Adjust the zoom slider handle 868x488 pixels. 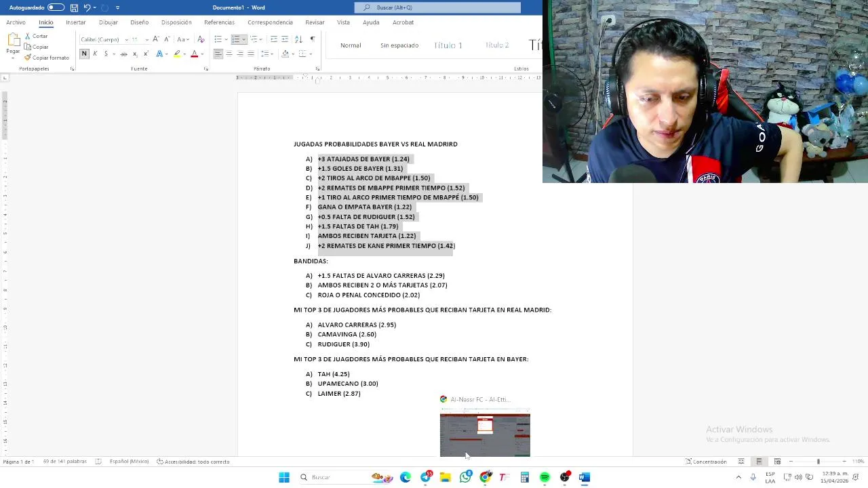coord(818,462)
